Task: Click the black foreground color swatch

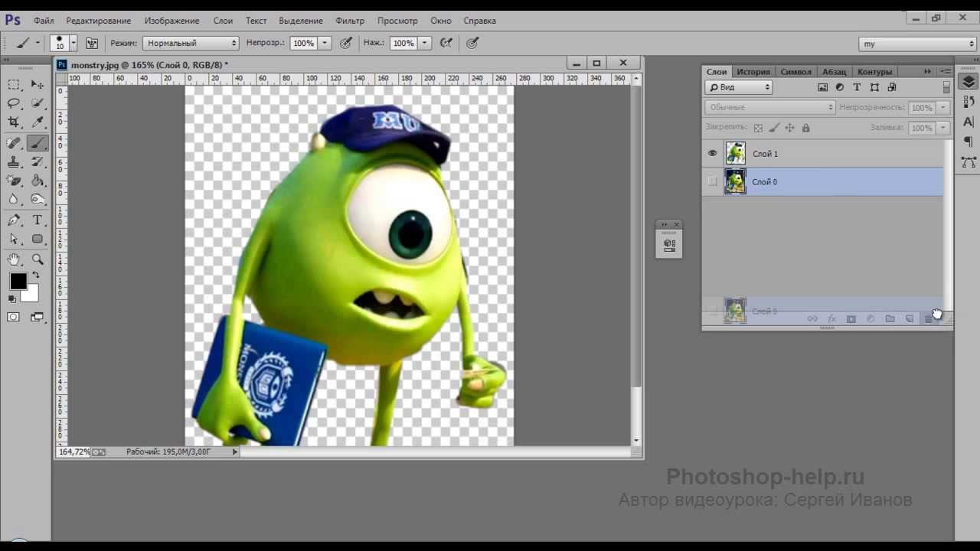Action: [x=18, y=282]
